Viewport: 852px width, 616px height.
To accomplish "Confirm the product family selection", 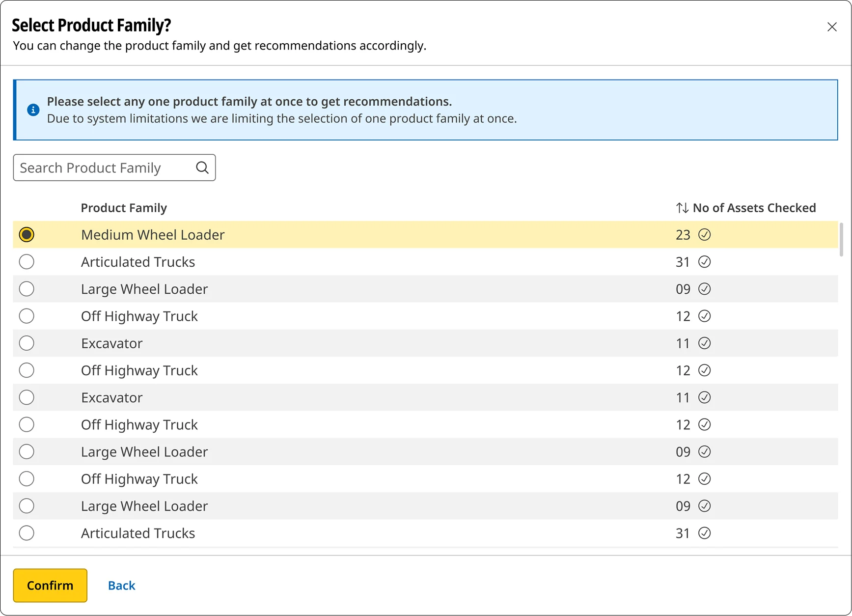I will pos(50,586).
